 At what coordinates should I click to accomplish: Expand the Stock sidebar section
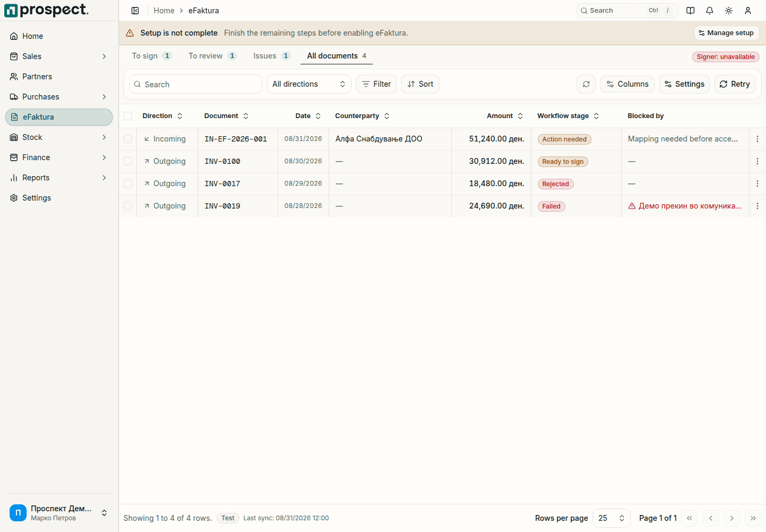click(x=59, y=137)
